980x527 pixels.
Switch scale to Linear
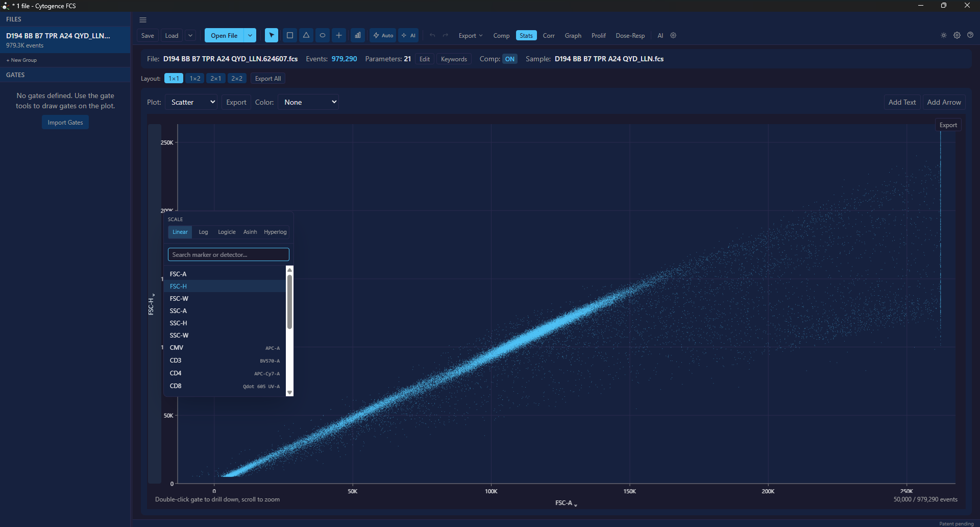(x=180, y=232)
